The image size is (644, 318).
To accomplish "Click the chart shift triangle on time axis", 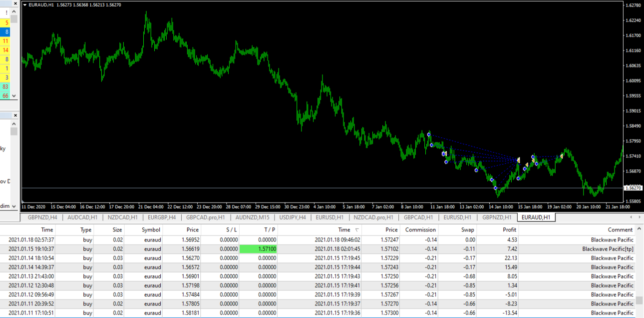I will [x=23, y=202].
